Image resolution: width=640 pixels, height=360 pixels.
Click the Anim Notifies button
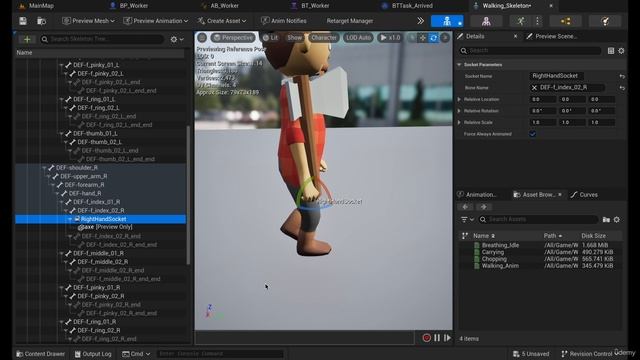click(x=284, y=21)
